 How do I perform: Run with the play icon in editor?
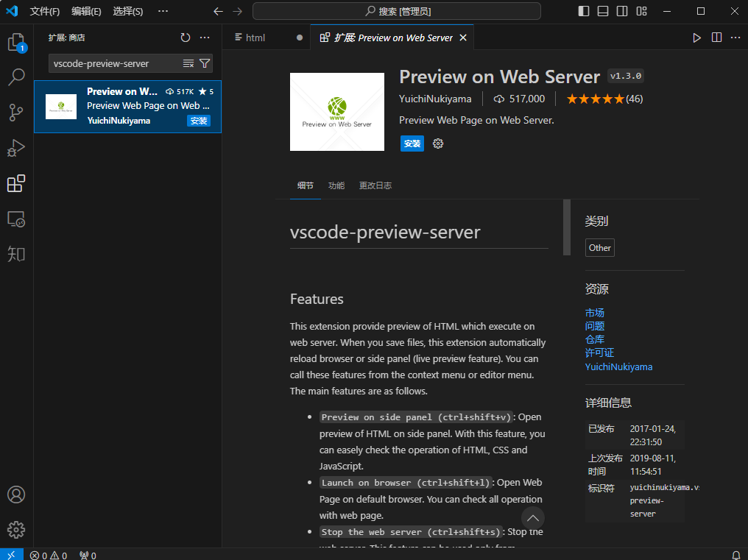[697, 38]
